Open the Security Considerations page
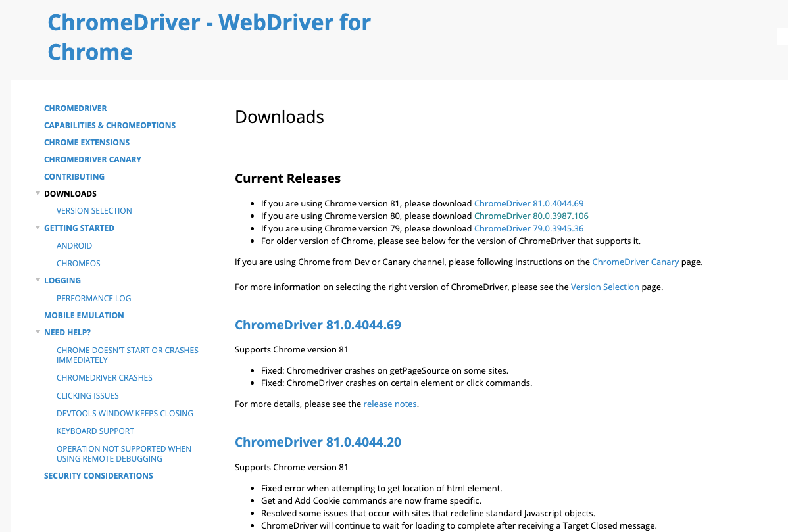 pyautogui.click(x=99, y=475)
